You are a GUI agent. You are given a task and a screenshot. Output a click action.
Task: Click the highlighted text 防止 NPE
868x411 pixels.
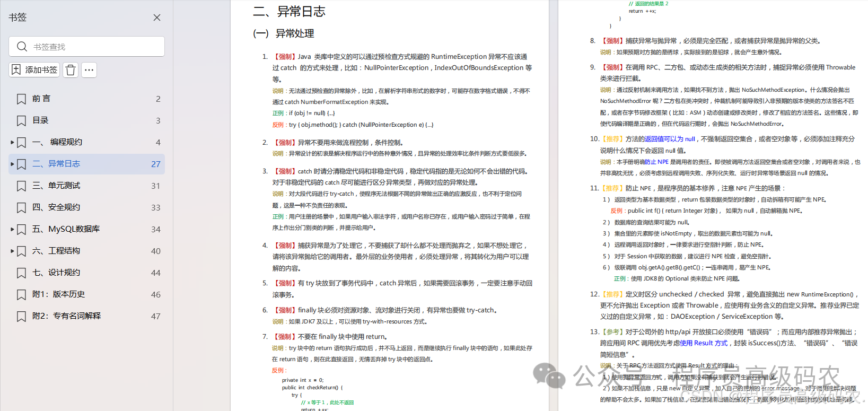point(656,162)
